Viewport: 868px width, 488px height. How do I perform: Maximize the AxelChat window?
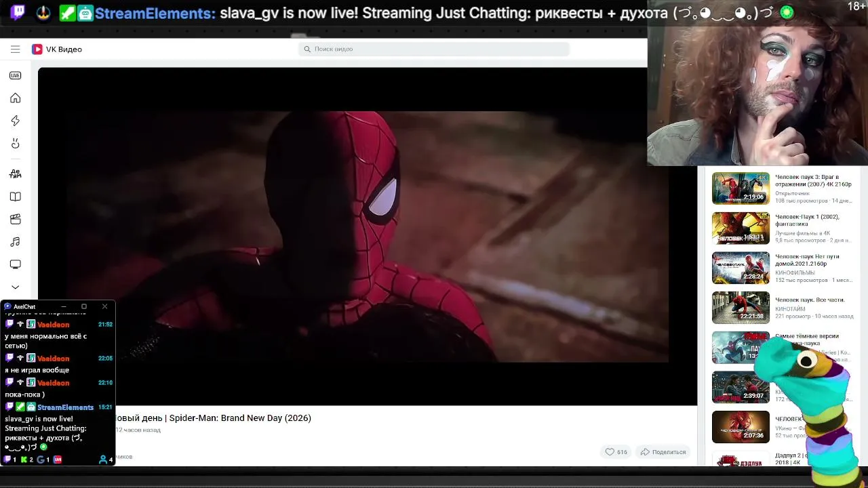(84, 306)
